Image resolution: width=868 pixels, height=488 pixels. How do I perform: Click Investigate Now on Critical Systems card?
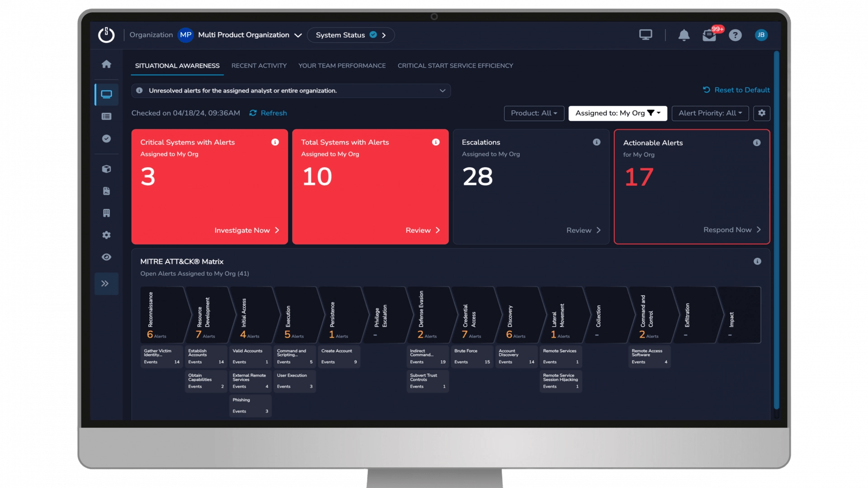[x=247, y=230]
